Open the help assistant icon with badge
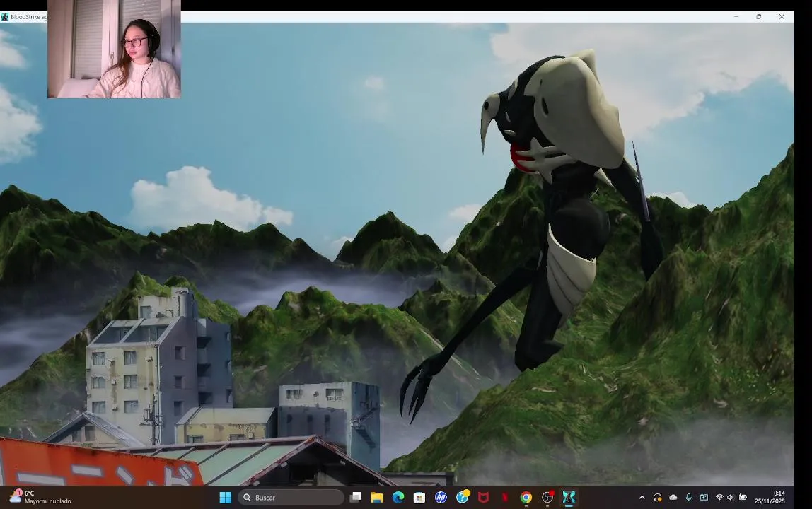 coord(463,497)
